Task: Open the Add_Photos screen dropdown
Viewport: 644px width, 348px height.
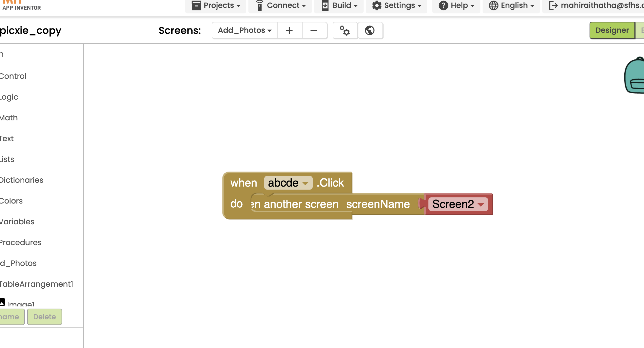Action: point(245,30)
